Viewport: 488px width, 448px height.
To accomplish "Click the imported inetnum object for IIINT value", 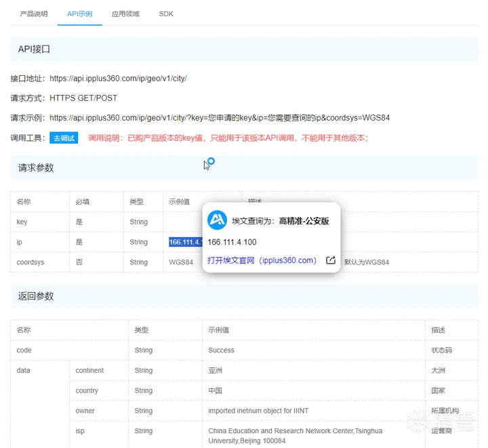I will 258,411.
